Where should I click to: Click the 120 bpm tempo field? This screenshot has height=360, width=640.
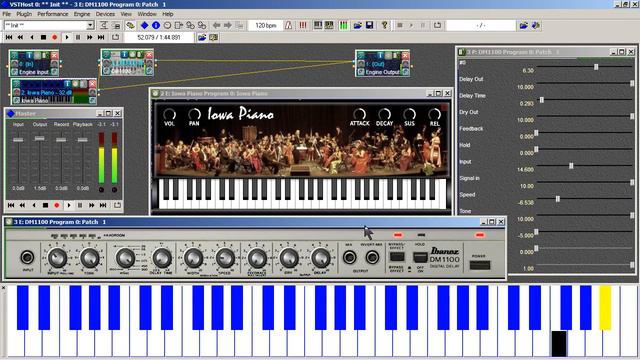[x=266, y=25]
